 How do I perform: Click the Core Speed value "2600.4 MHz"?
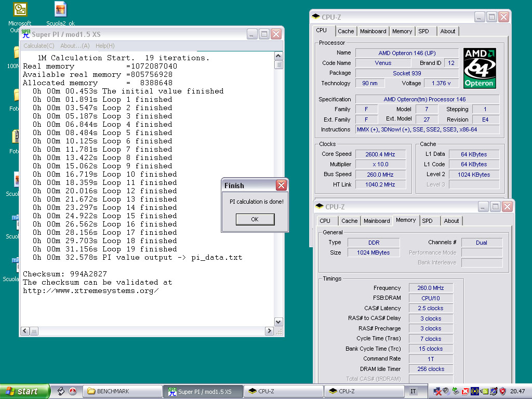click(380, 154)
